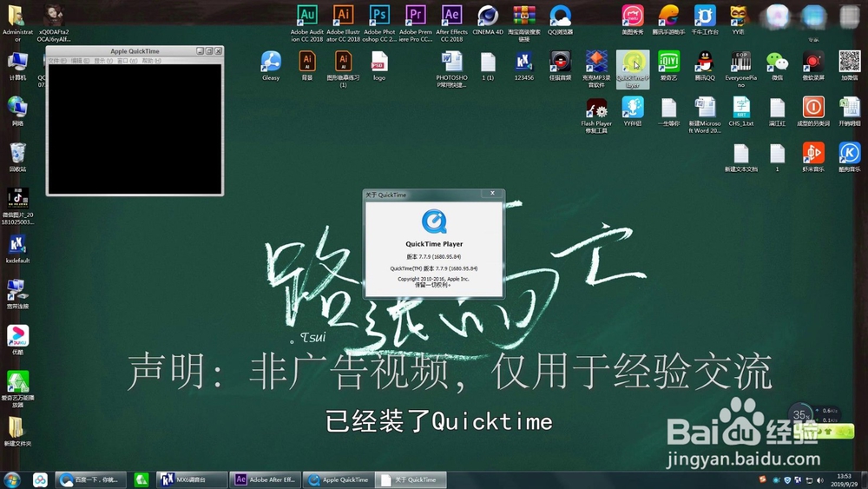Select the 虾米音乐 desktop icon
The width and height of the screenshot is (868, 489).
coord(813,157)
